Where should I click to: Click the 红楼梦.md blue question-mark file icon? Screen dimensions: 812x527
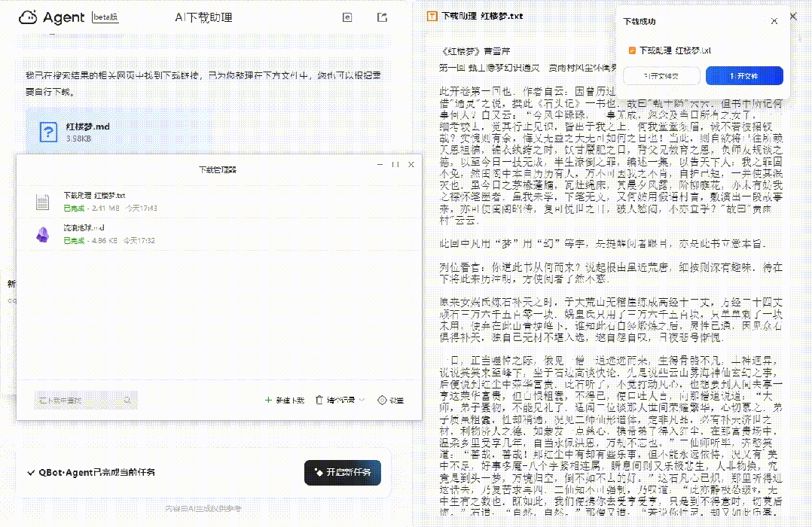tap(48, 133)
